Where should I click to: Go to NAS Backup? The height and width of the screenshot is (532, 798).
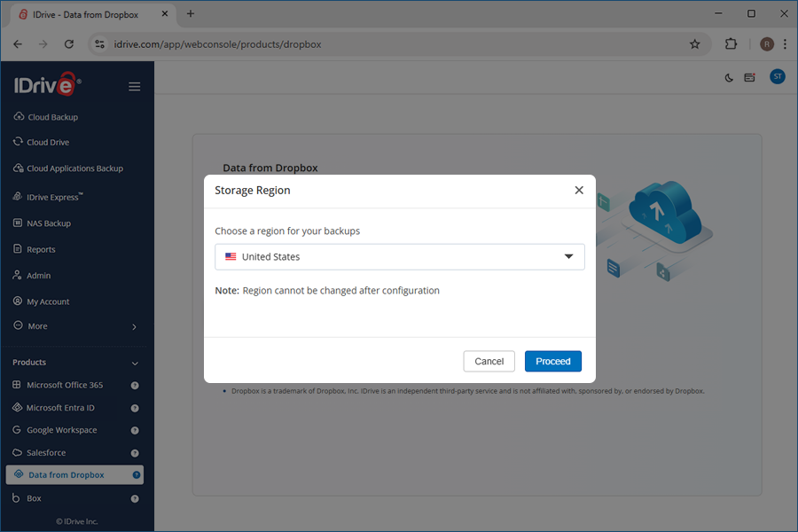[43, 223]
